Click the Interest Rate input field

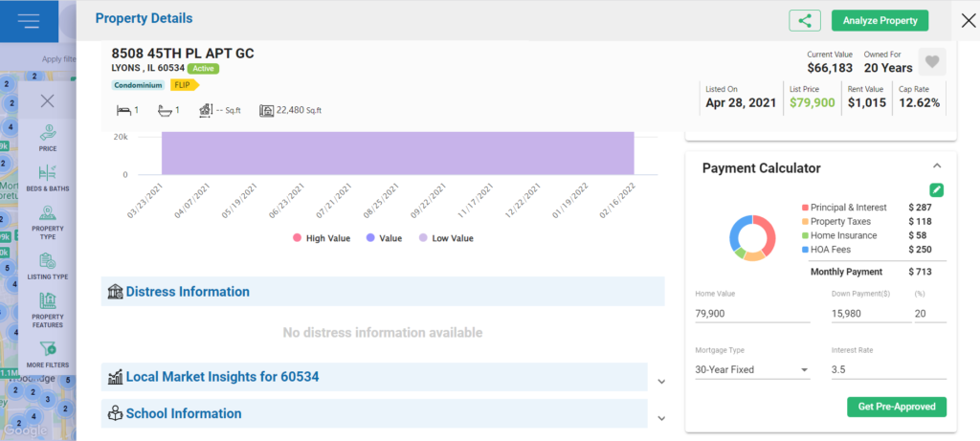click(x=889, y=370)
